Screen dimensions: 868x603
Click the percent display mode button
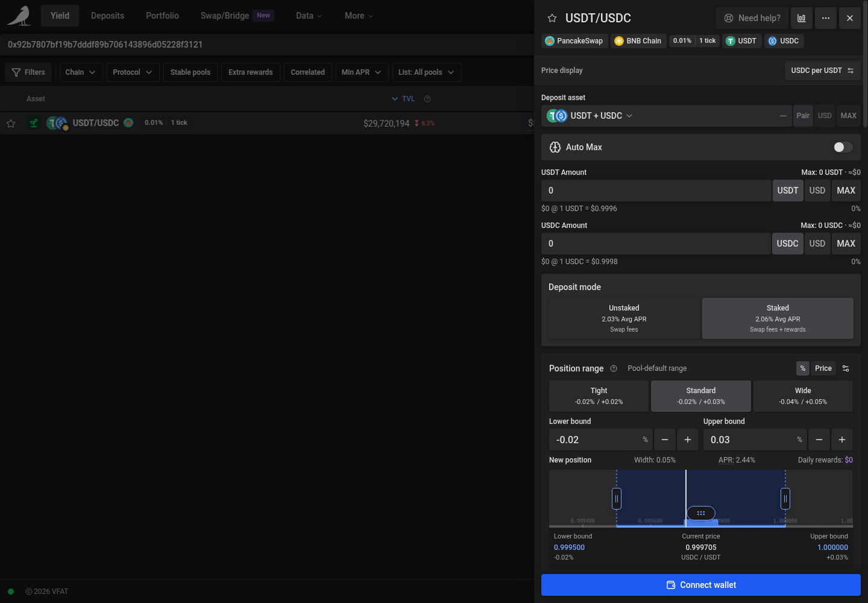[803, 368]
